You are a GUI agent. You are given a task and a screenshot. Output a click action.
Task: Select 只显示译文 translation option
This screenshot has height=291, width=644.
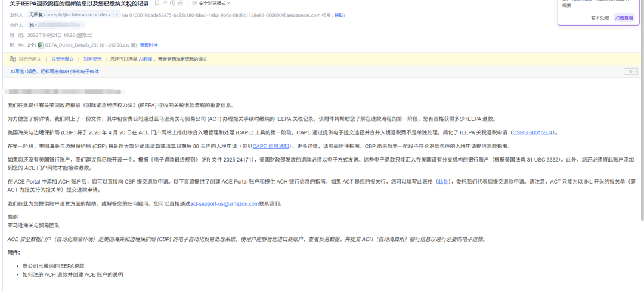tap(63, 59)
